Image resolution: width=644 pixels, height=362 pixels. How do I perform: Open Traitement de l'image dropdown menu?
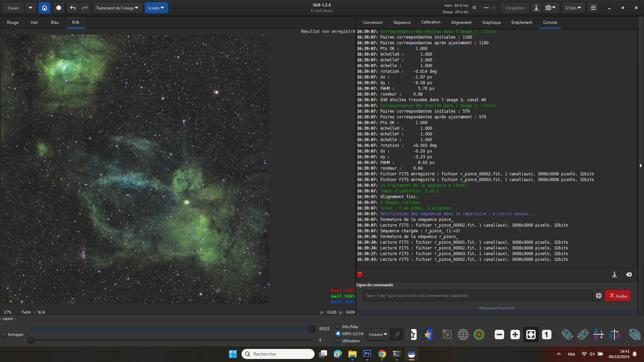click(117, 8)
